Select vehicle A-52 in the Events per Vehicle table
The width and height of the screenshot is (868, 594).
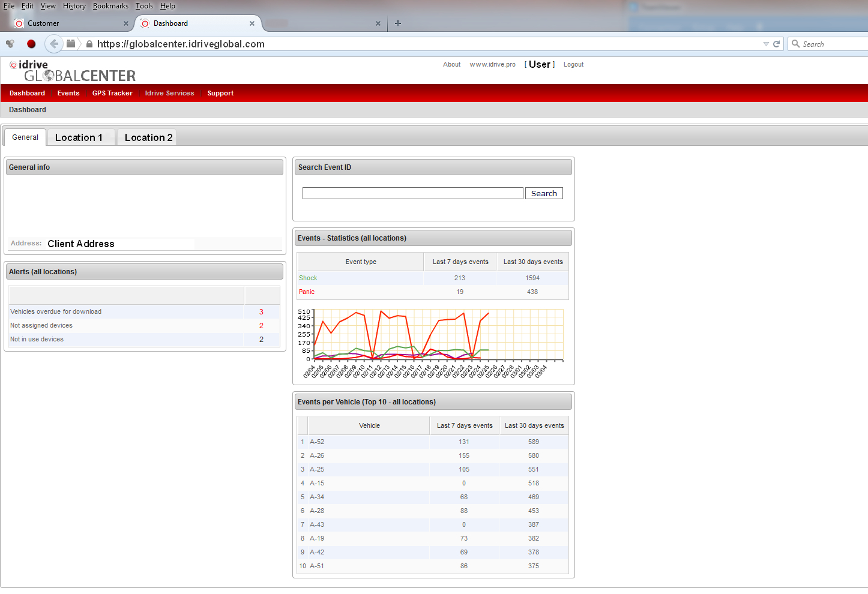click(317, 442)
